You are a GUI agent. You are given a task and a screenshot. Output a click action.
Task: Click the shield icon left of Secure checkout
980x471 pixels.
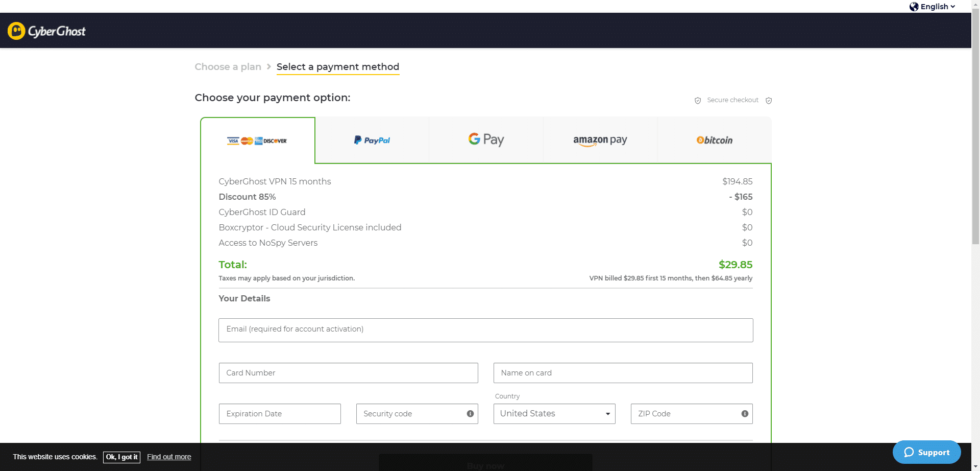point(698,101)
